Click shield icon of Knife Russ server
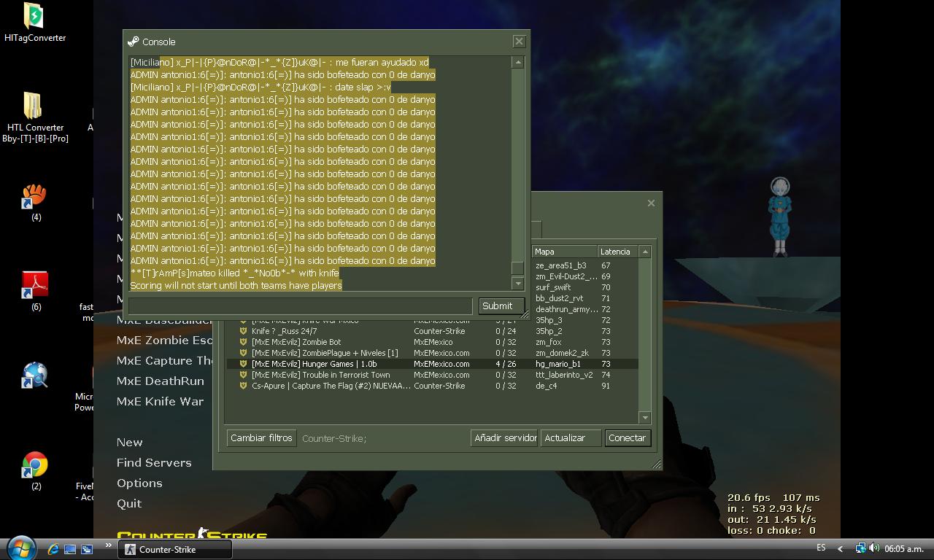The image size is (934, 560). 244,331
